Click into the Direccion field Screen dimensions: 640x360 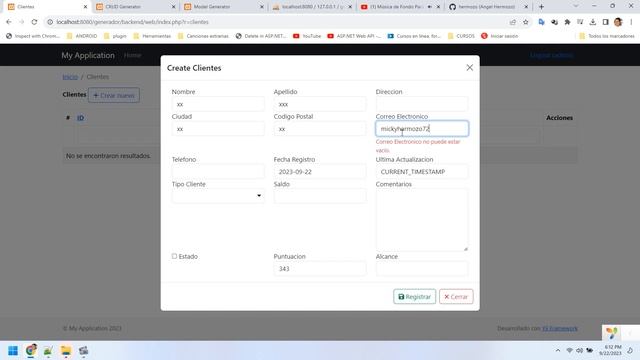pos(422,104)
